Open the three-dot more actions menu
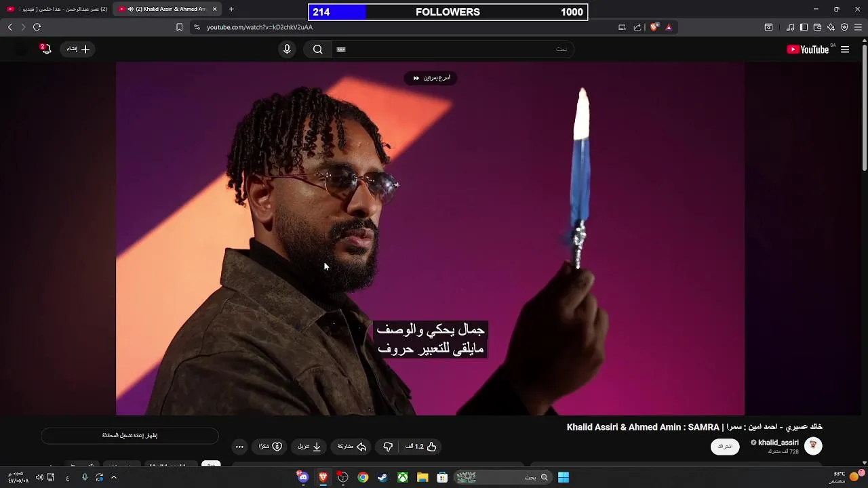Viewport: 868px width, 488px height. (239, 447)
